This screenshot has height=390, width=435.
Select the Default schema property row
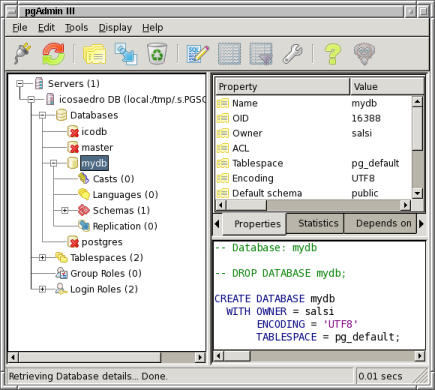[x=314, y=193]
